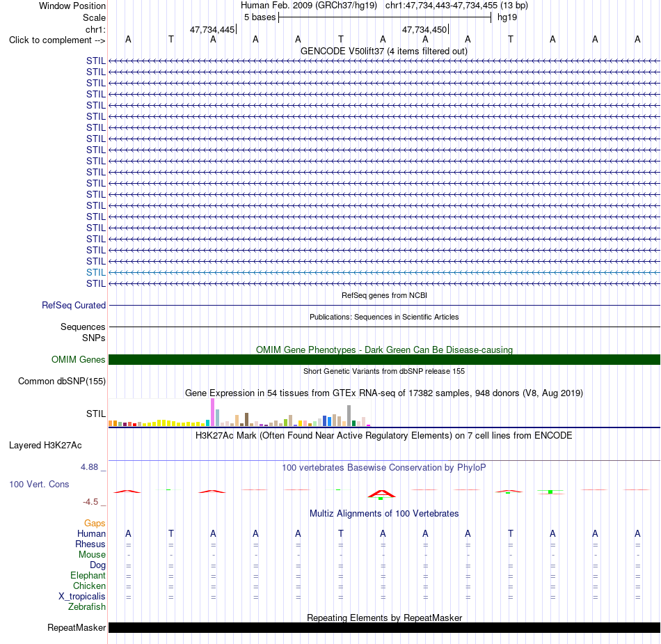This screenshot has height=644, width=661.
Task: Open 100 vertebrates Basewise Conservation by PhyloP
Action: point(383,467)
